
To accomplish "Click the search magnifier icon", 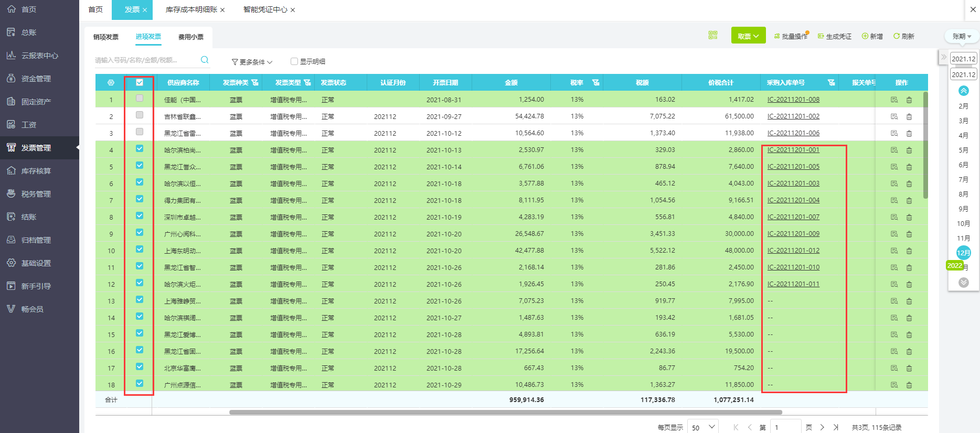I will [205, 60].
